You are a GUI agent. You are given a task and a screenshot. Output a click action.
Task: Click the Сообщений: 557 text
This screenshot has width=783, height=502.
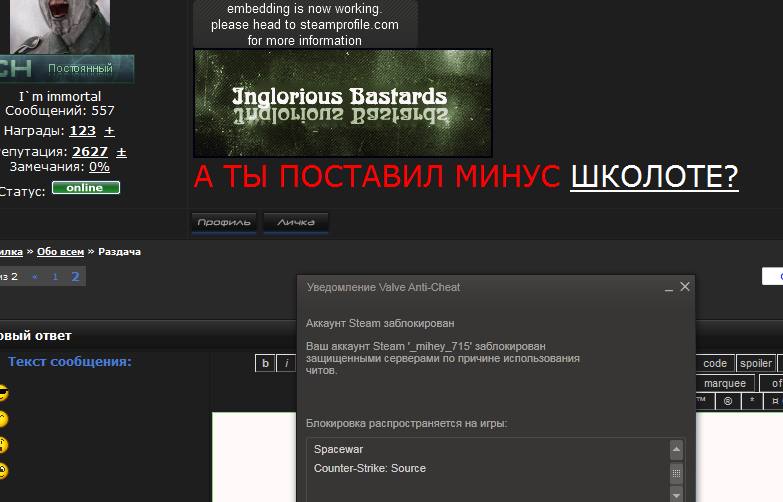point(60,110)
